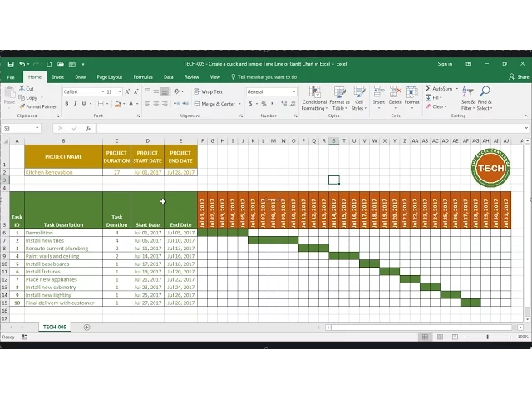Click the zoom slider handle

[488, 337]
